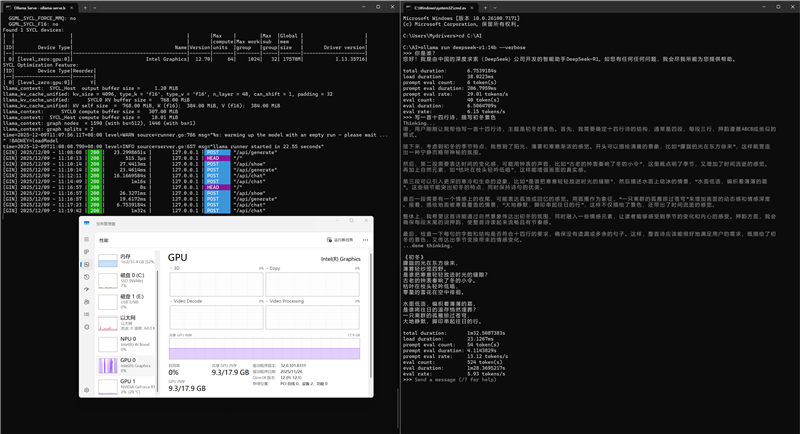Viewport: 800px width, 434px height.
Task: Open Task Manager more options ellipsis
Action: [x=365, y=240]
